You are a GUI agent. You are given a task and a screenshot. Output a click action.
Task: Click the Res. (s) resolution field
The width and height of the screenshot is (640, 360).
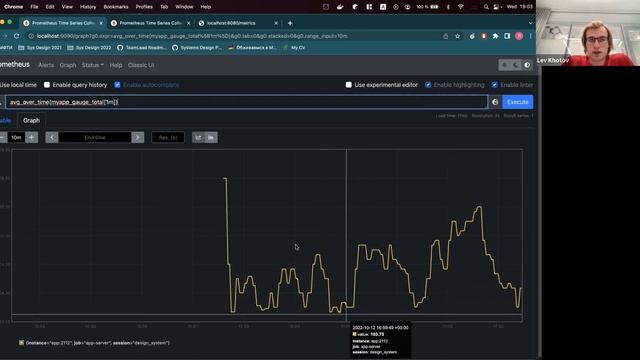[x=168, y=138]
